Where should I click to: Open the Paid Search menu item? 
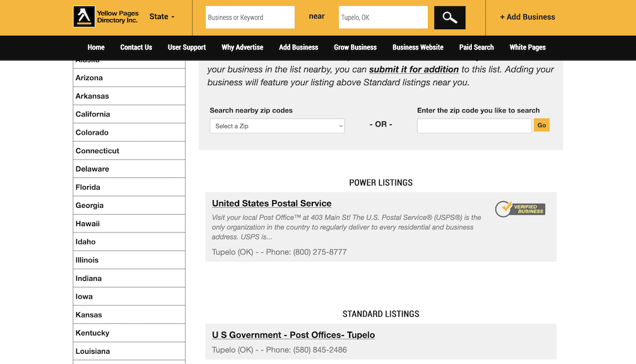[x=476, y=47]
